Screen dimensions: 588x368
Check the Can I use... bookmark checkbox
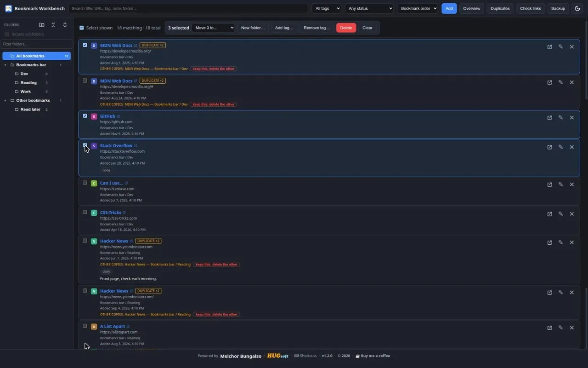[x=85, y=183]
